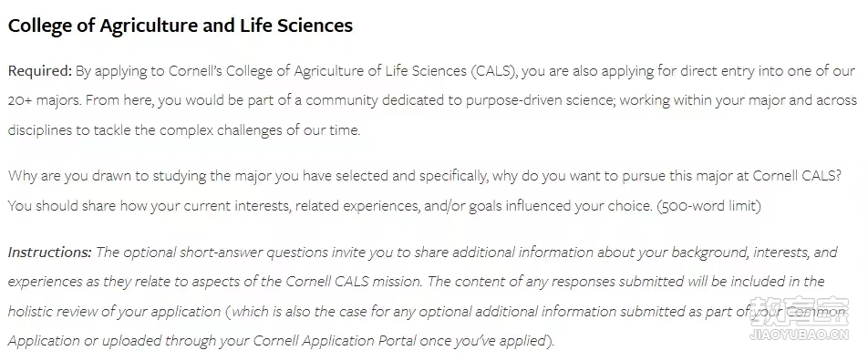Click the bold 'Required:' label
This screenshot has width=868, height=361.
click(40, 71)
